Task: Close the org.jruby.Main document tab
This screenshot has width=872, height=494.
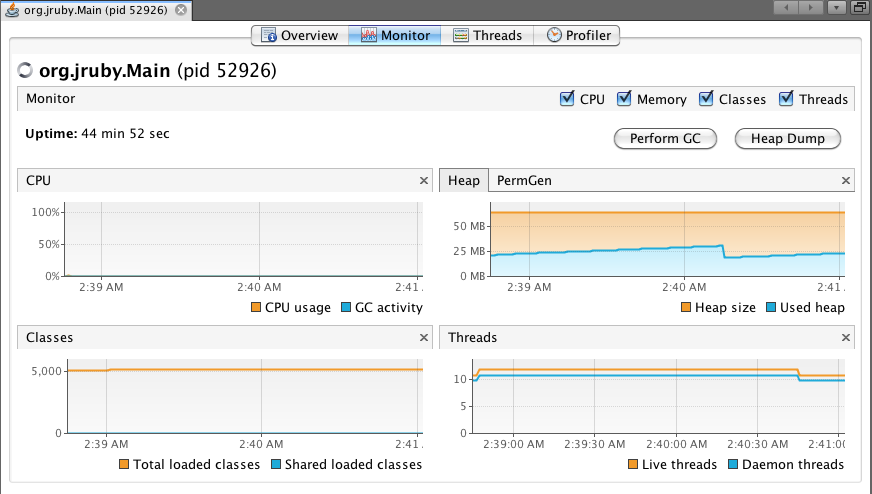Action: click(181, 10)
